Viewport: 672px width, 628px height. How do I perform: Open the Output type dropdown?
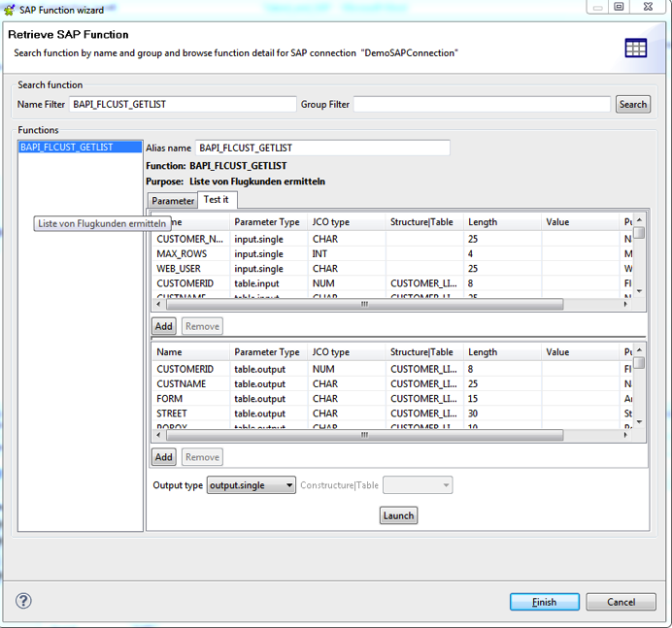tap(252, 485)
